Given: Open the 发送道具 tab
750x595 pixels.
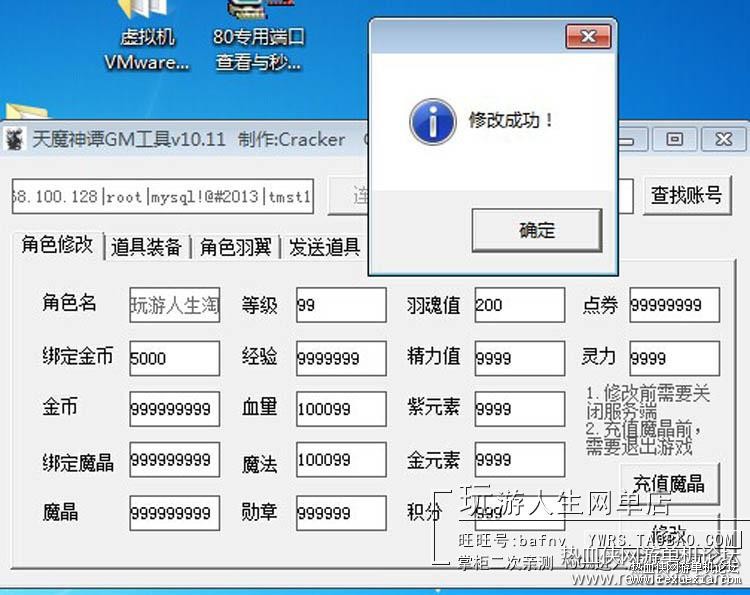Looking at the screenshot, I should click(324, 247).
